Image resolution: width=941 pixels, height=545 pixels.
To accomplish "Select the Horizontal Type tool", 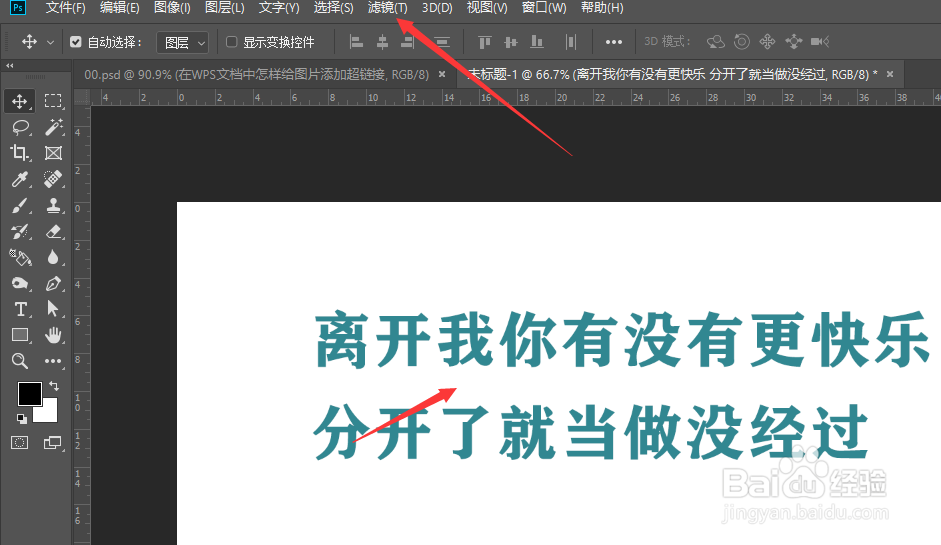I will [19, 309].
